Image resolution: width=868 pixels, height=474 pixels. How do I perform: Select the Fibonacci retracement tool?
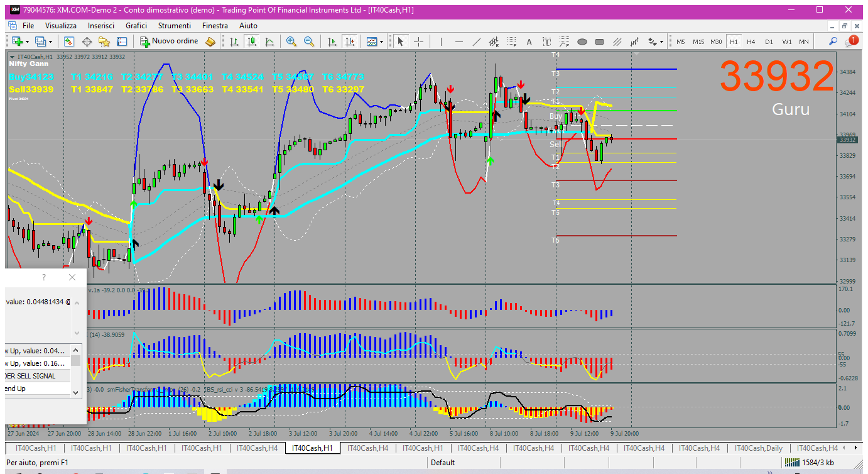[x=512, y=41]
